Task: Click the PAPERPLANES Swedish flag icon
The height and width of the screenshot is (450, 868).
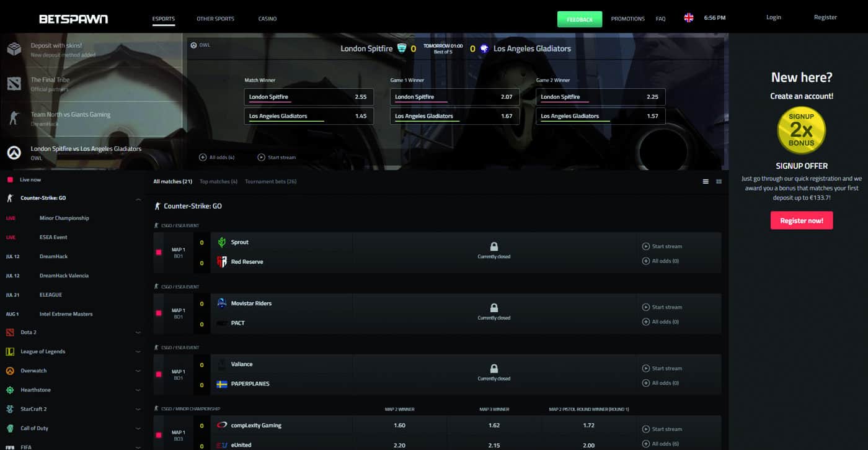Action: pyautogui.click(x=222, y=384)
